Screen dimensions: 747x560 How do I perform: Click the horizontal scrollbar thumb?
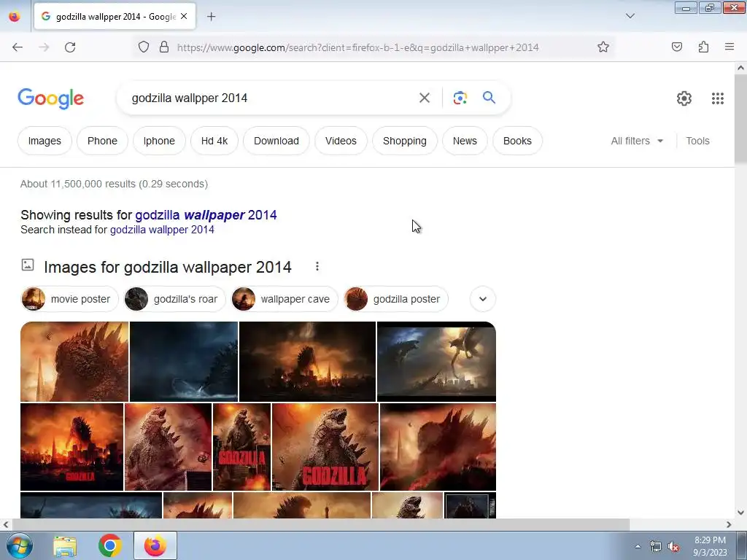(x=320, y=524)
